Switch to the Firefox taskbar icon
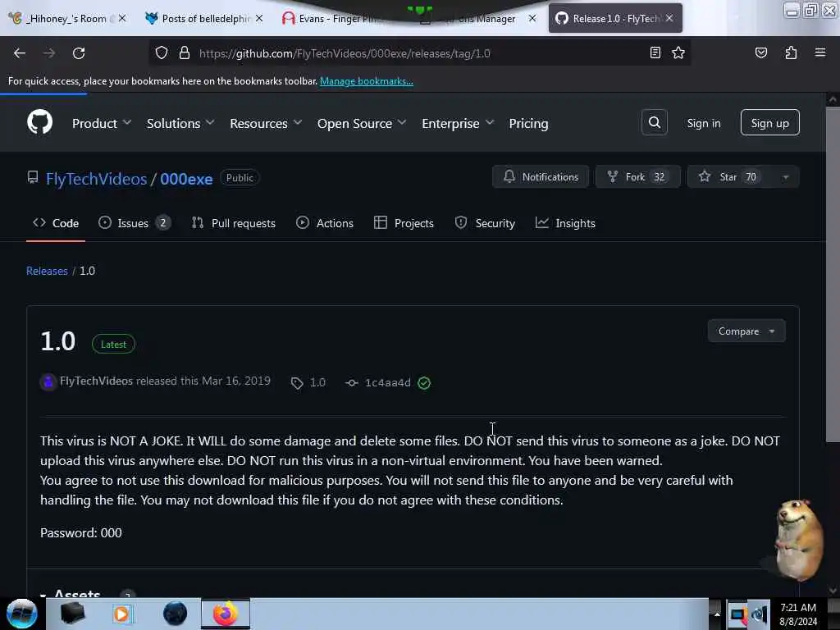The image size is (840, 630). click(x=226, y=614)
